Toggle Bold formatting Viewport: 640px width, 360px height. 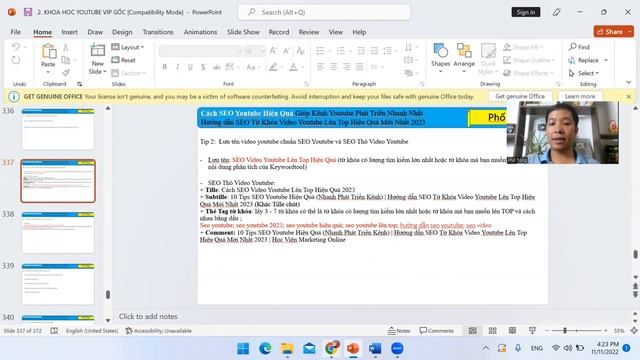coord(164,67)
